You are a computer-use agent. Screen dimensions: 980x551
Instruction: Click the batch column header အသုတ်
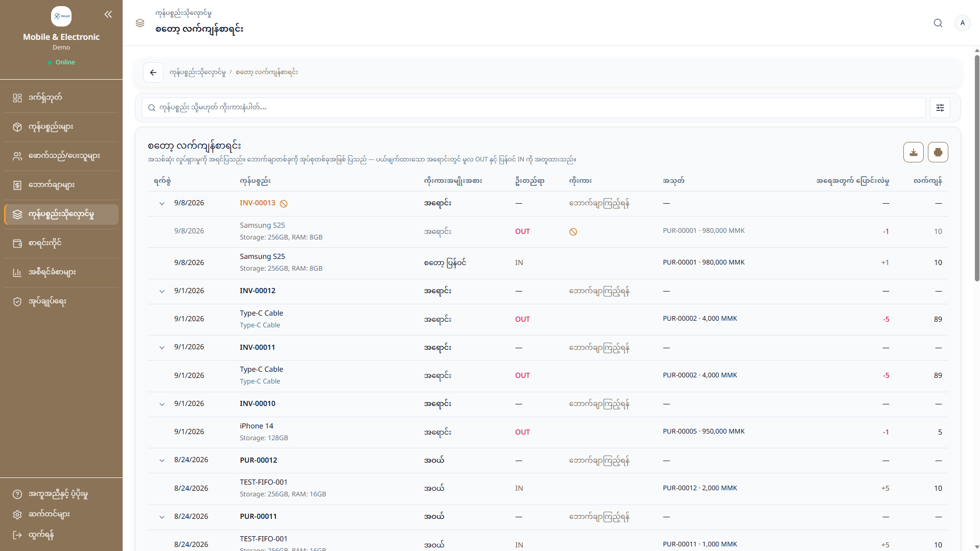(x=673, y=181)
